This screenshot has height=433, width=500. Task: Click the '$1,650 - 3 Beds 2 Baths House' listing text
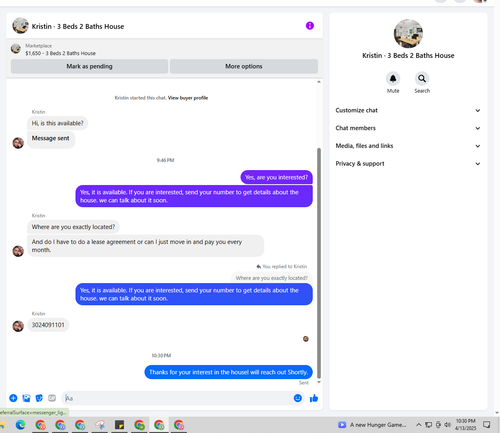[60, 53]
